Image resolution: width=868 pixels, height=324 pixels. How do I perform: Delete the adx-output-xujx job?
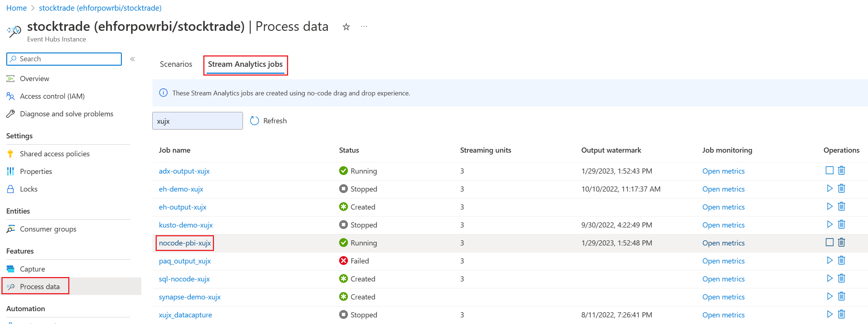(842, 170)
